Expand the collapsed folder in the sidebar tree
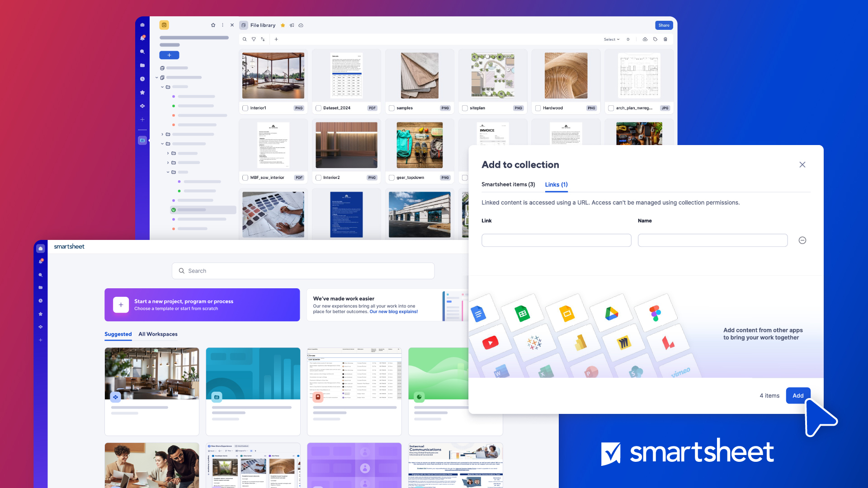868x488 pixels. pyautogui.click(x=162, y=134)
